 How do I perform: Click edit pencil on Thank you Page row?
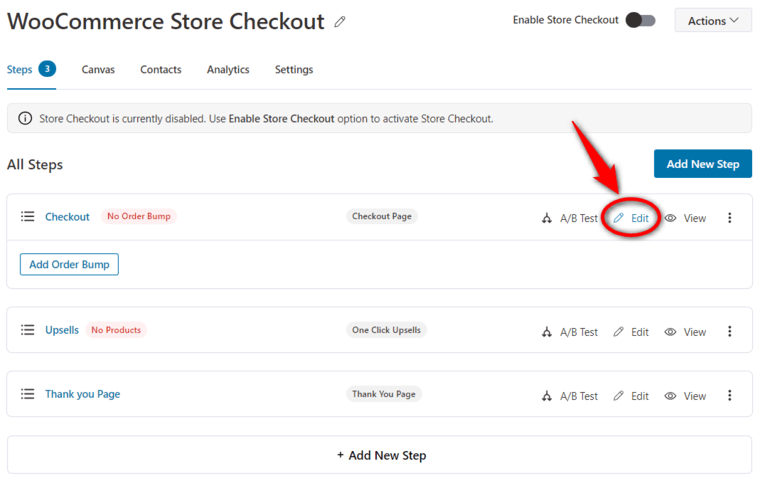[x=618, y=396]
